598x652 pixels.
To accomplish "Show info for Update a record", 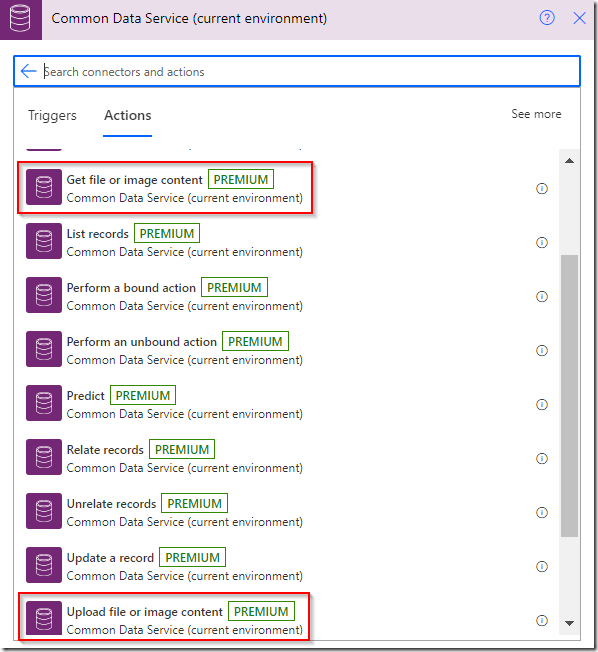I will [542, 567].
